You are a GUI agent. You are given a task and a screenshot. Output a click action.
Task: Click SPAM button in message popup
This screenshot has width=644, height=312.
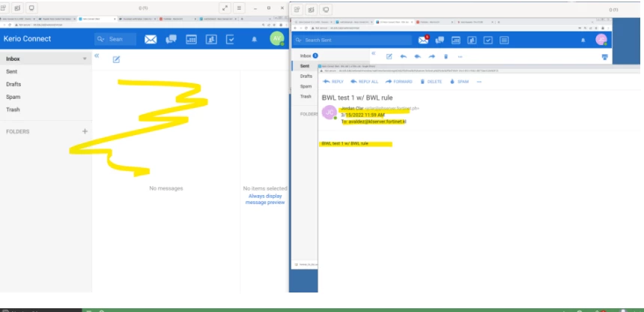459,82
